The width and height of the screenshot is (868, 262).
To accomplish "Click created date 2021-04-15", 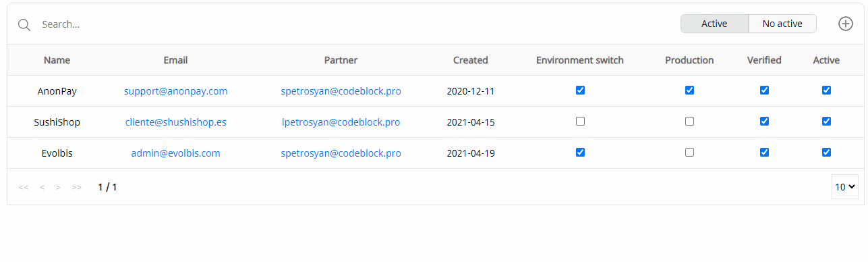I will pyautogui.click(x=471, y=122).
